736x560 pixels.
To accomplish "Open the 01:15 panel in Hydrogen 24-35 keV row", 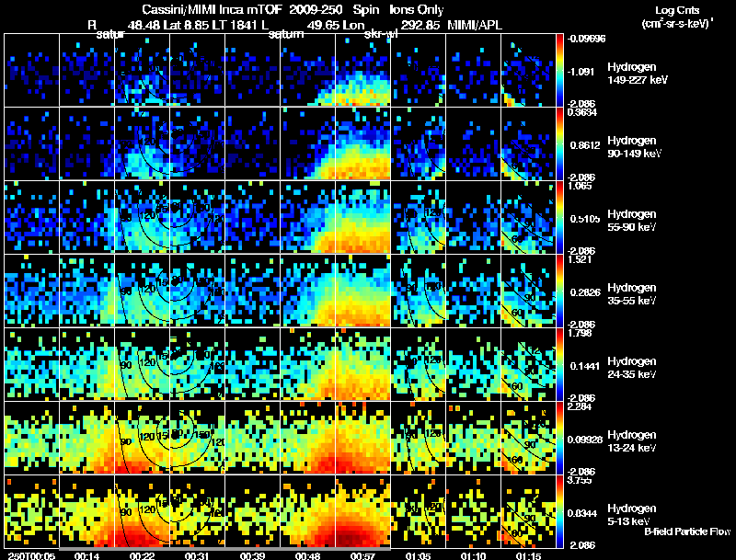I will [528, 364].
